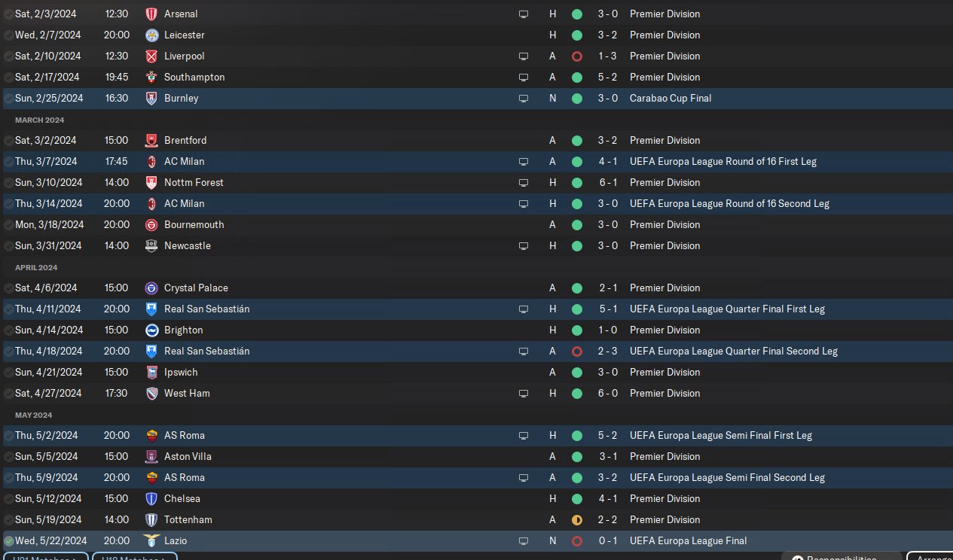Screen dimensions: 953x560
Task: Click 'UEFA Europa League Semi Final First Leg'
Action: tap(721, 435)
